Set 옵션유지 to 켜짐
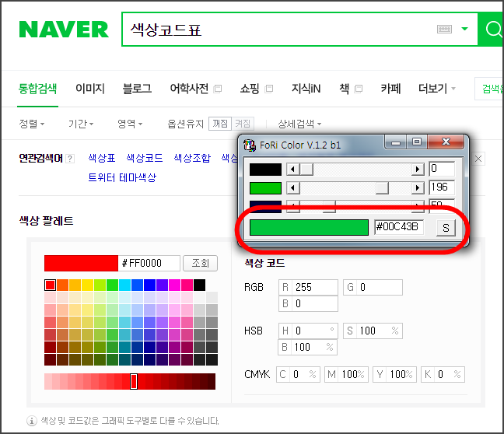 point(243,124)
